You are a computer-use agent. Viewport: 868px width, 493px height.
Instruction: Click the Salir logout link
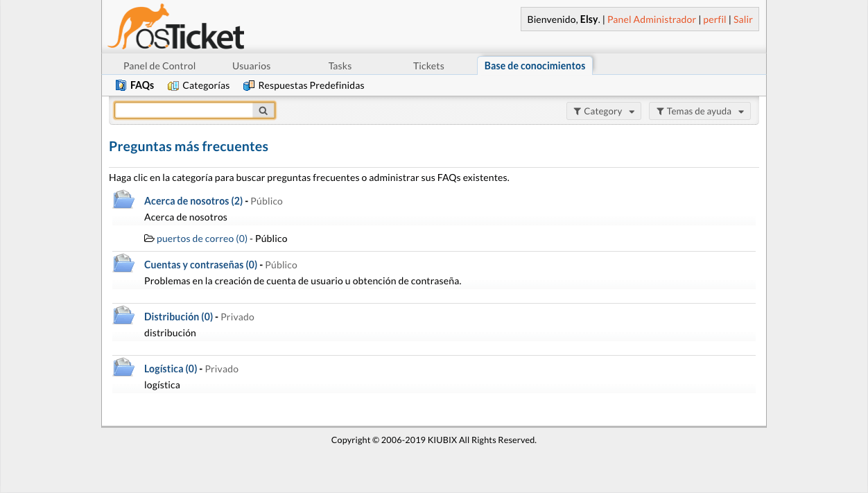743,19
